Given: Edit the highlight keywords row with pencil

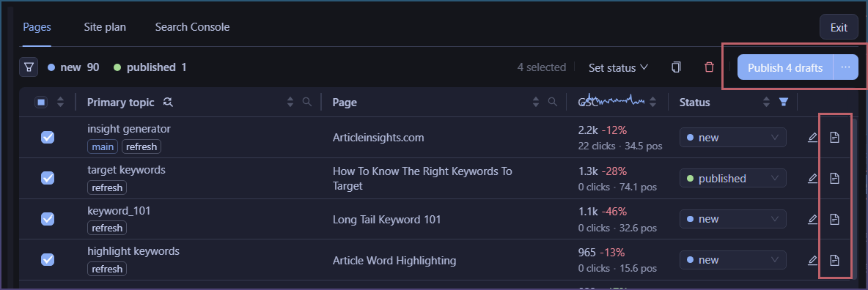Looking at the screenshot, I should click(812, 259).
